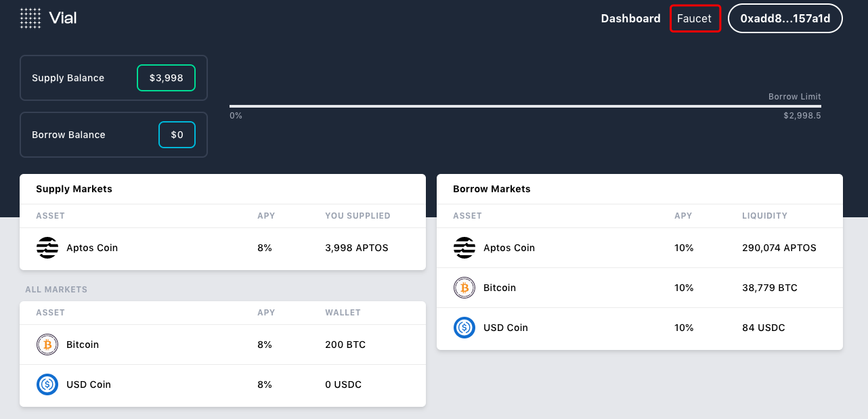The height and width of the screenshot is (419, 868).
Task: Click the Vial dotted grid logo
Action: (x=30, y=18)
